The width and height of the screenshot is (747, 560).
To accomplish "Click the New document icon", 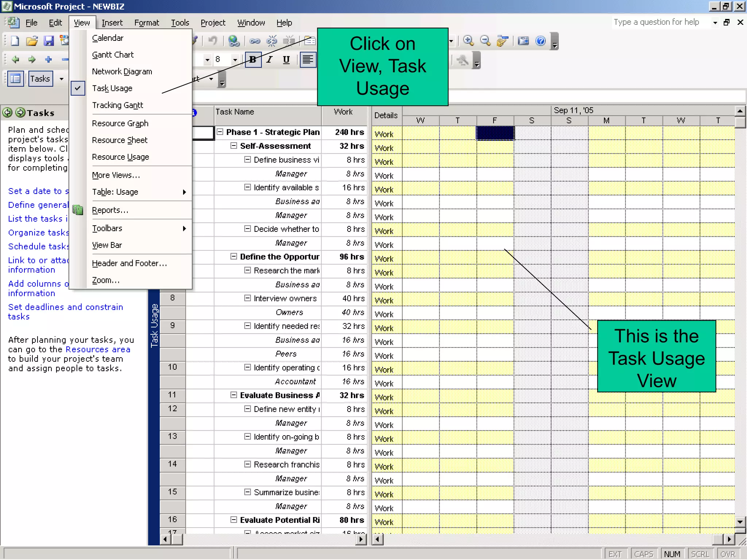I will 15,41.
